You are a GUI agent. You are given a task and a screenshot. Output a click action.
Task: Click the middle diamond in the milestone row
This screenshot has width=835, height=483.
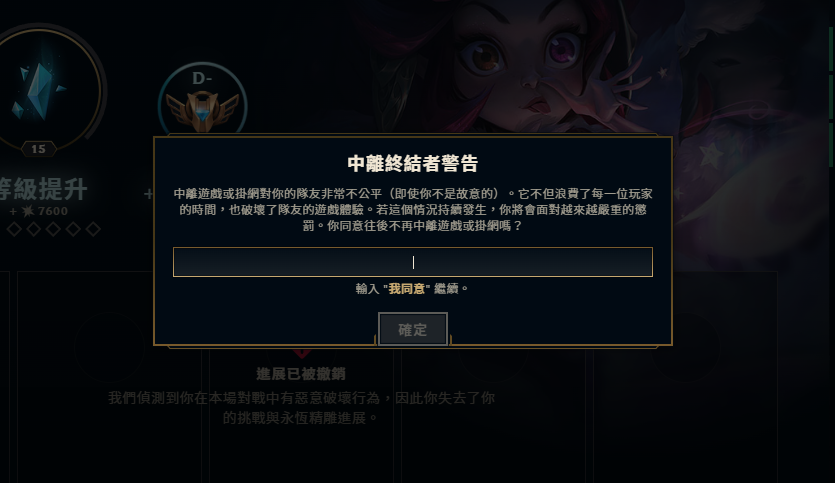pos(53,230)
